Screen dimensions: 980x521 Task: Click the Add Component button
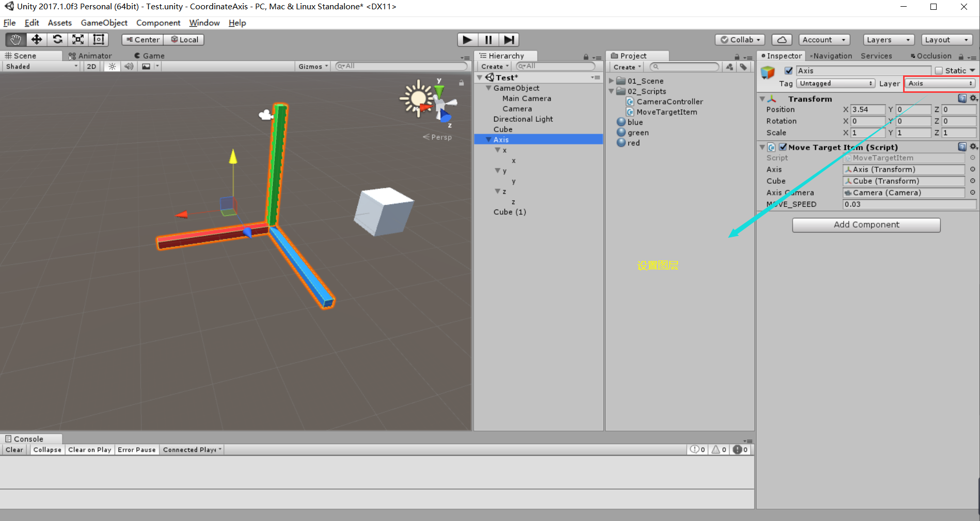(x=866, y=225)
